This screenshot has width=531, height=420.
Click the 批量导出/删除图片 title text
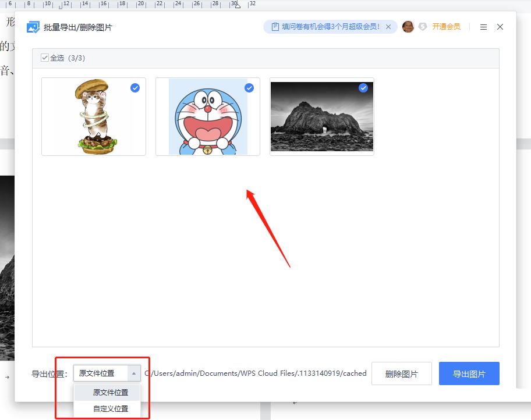(x=78, y=27)
